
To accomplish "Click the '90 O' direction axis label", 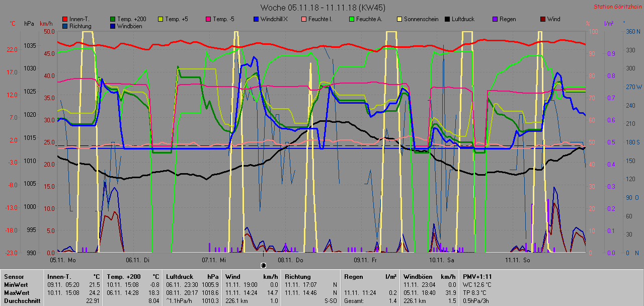I will click(x=632, y=197).
